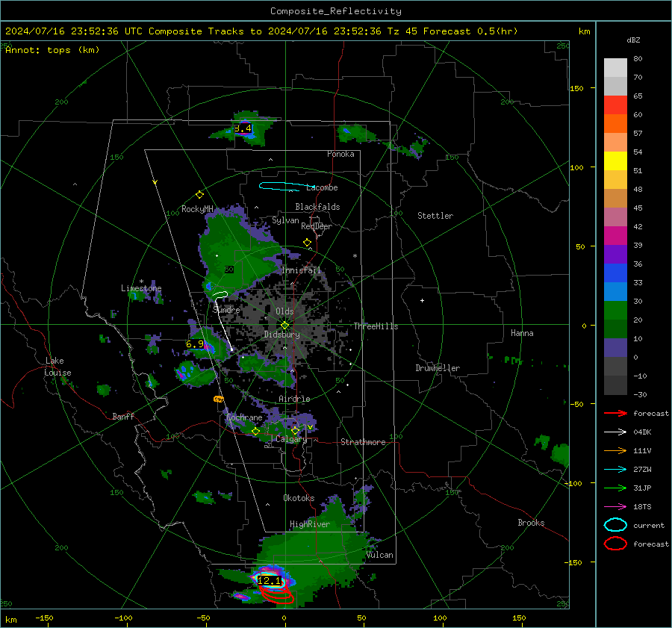
Task: Pick the magenta 18TS track arrow in the legend
Action: (615, 507)
